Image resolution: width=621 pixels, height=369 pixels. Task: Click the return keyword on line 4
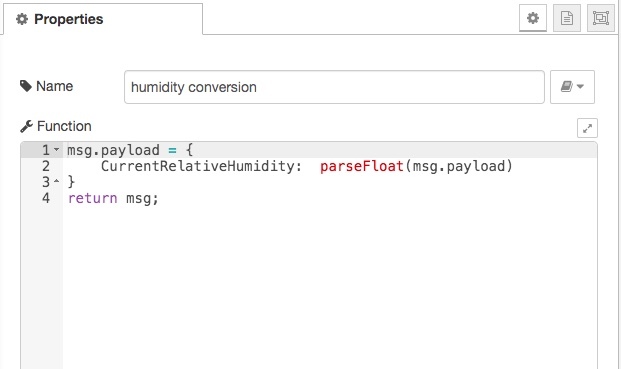point(93,198)
